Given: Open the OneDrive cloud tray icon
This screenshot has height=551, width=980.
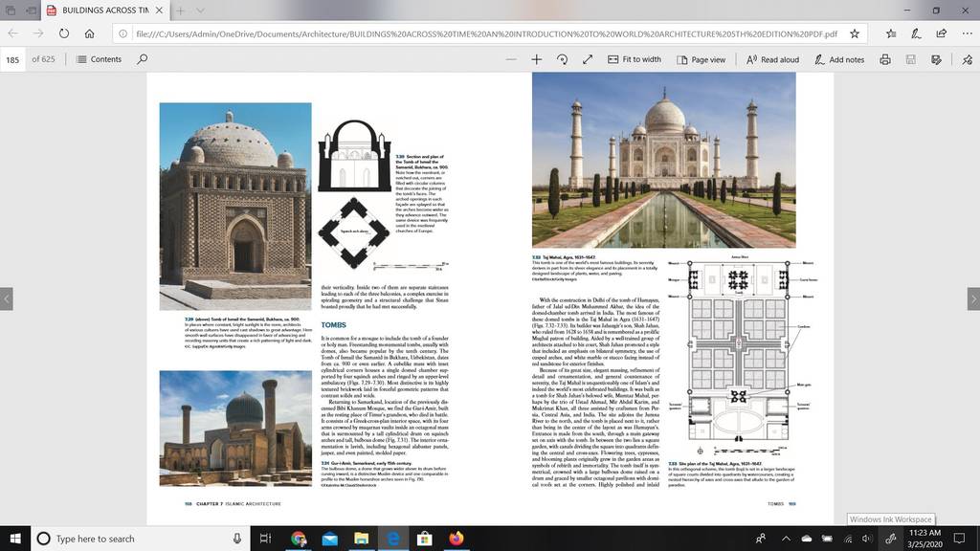Looking at the screenshot, I should pos(807,539).
